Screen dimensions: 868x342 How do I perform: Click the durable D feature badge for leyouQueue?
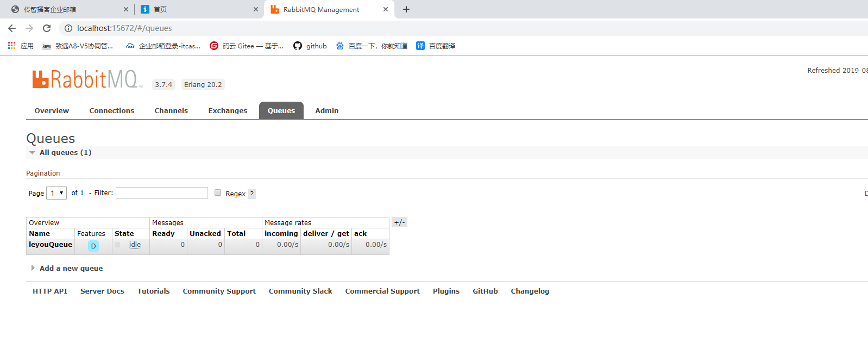click(x=93, y=246)
